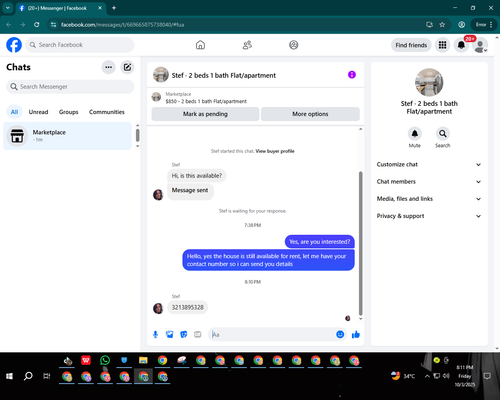Image resolution: width=500 pixels, height=400 pixels.
Task: Click the 'Yes, are you interested?' message
Action: (320, 242)
